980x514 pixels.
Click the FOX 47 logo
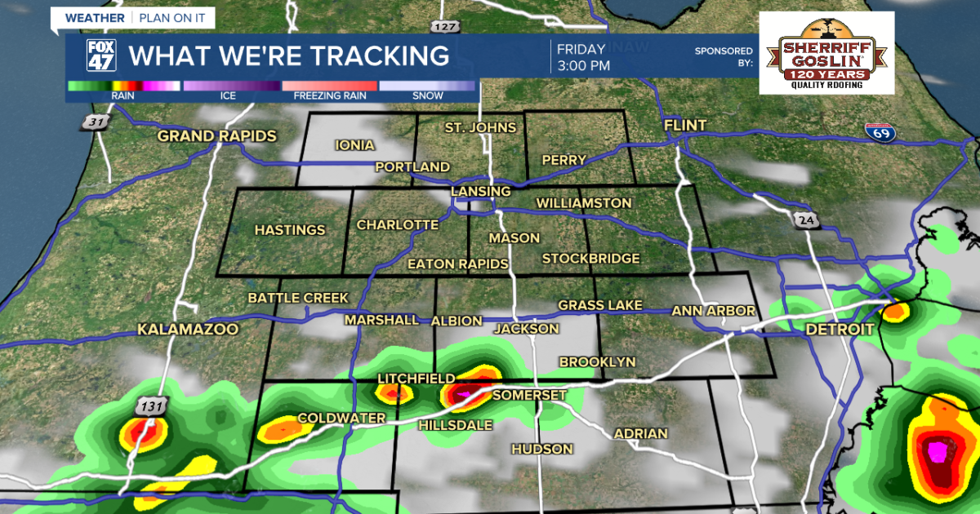pyautogui.click(x=101, y=56)
